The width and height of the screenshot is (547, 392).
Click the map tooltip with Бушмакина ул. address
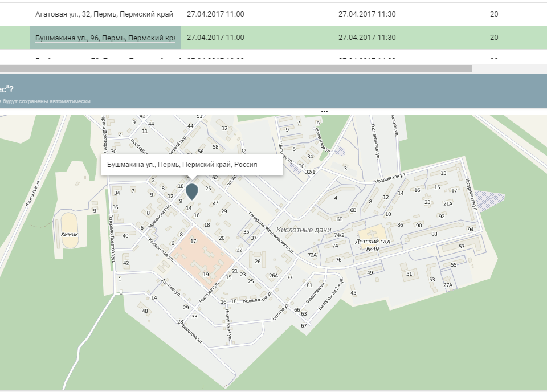pos(191,164)
